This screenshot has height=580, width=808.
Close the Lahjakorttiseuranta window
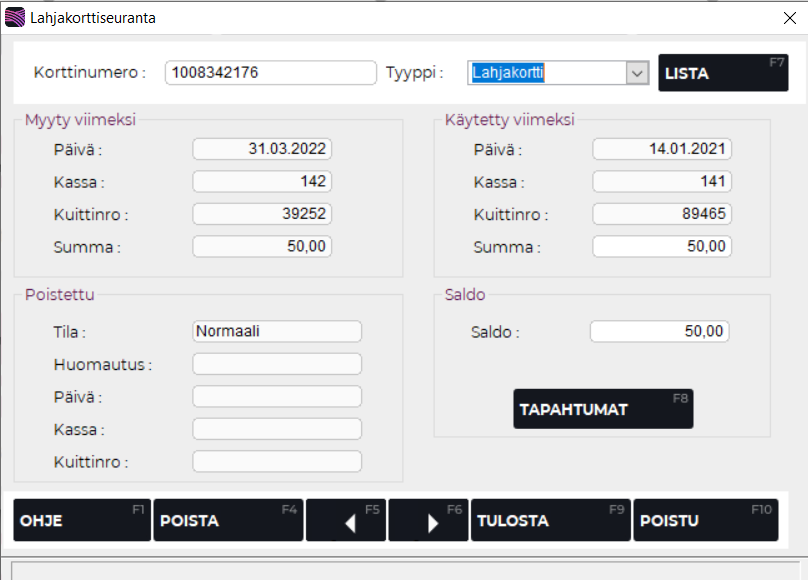[x=789, y=17]
